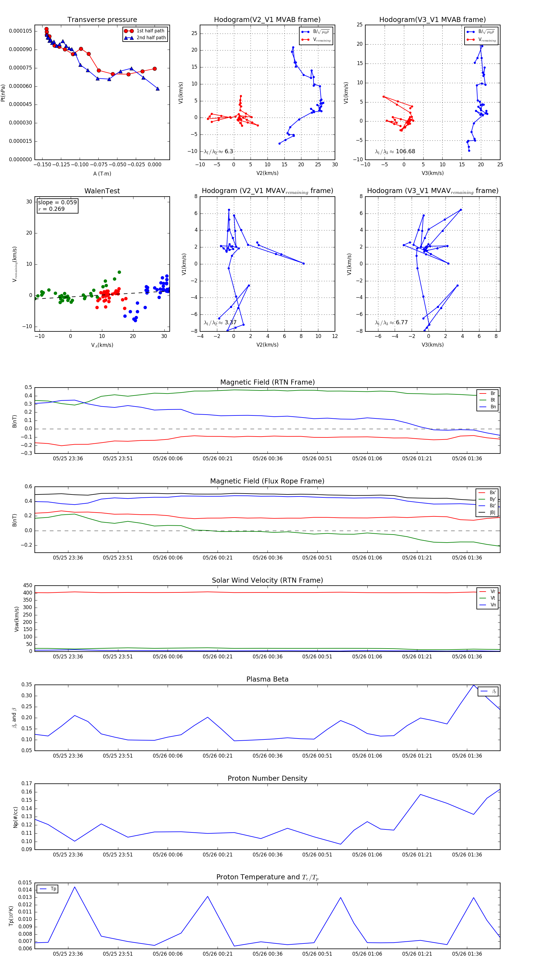Image resolution: width=535 pixels, height=980 pixels.
Task: Click the 'Br' legend entry
Action: pyautogui.click(x=488, y=393)
